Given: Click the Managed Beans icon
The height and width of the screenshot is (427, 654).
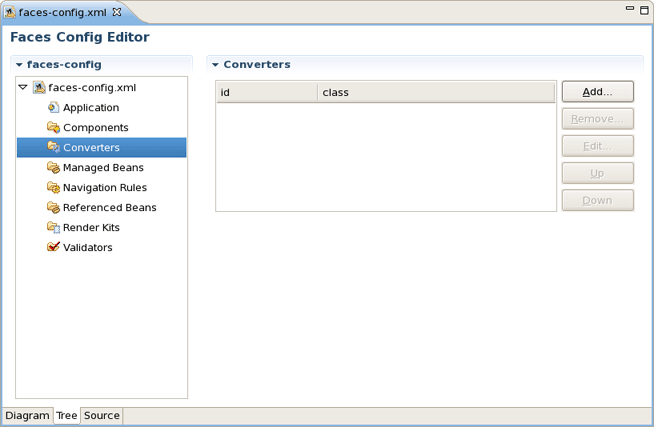Looking at the screenshot, I should (53, 168).
